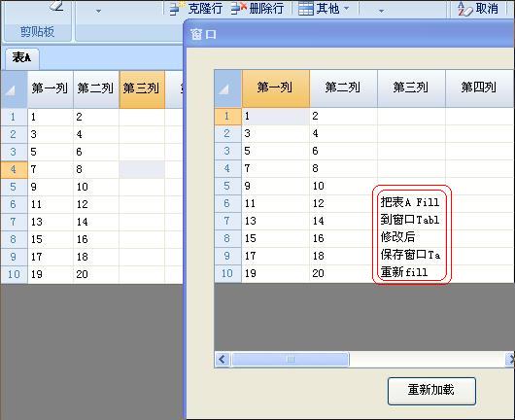The width and height of the screenshot is (515, 420).
Task: Click the 删除行 delete row icon
Action: 238,8
